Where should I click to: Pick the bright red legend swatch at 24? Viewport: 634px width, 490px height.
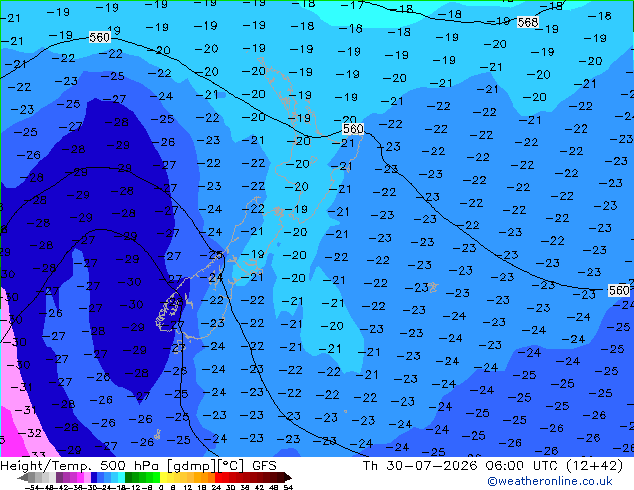(219, 477)
